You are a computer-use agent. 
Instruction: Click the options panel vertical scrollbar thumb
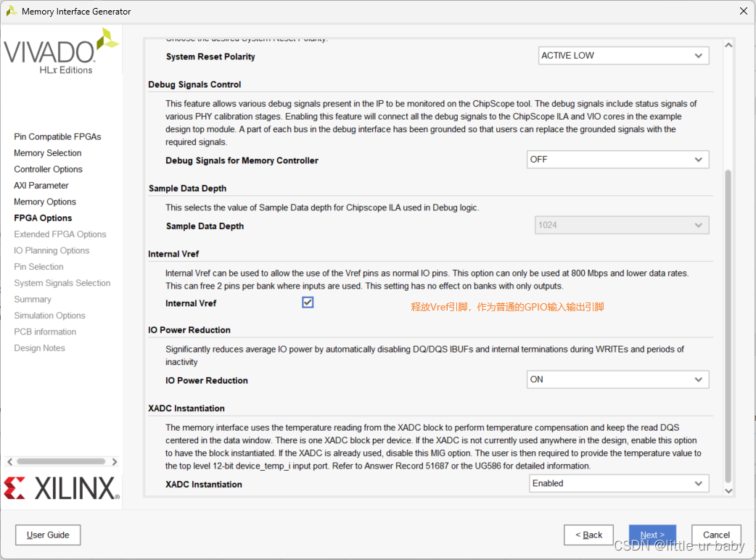[x=728, y=326]
